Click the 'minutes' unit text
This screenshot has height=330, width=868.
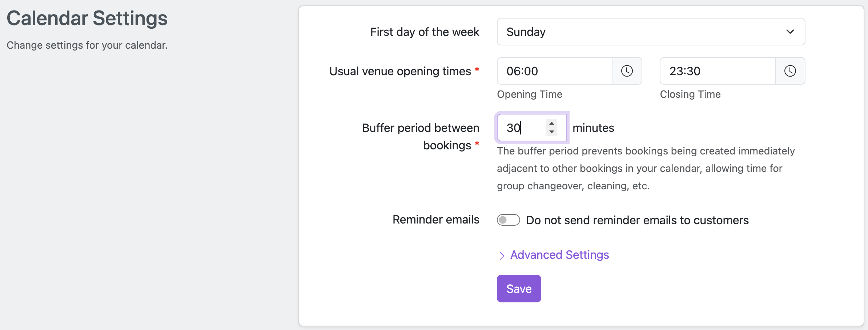(593, 128)
